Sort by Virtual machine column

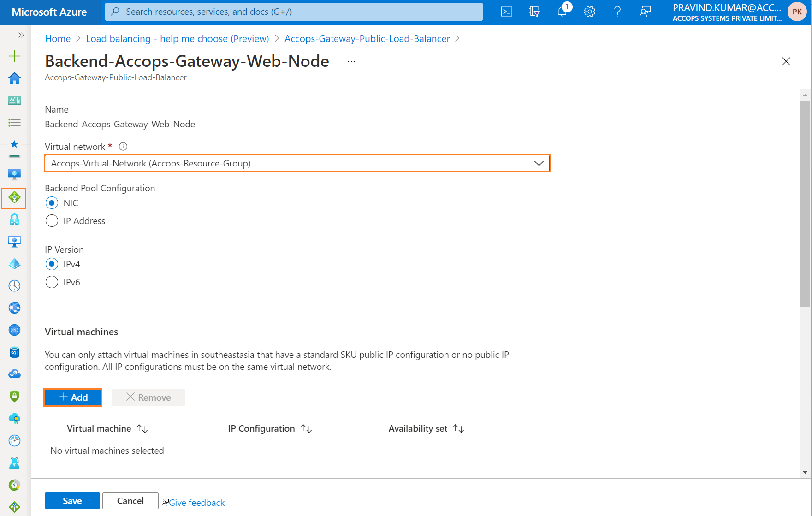click(107, 429)
